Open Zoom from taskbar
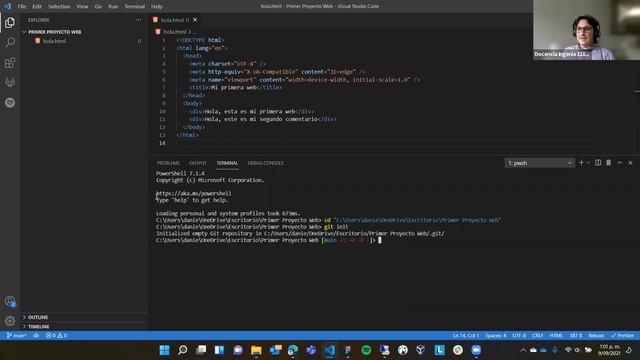The width and height of the screenshot is (640, 360). (x=476, y=350)
